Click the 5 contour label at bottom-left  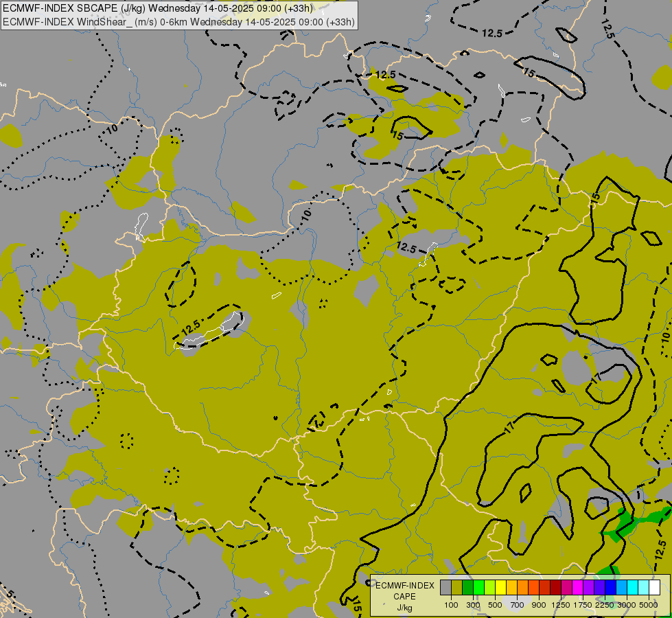coord(10,595)
